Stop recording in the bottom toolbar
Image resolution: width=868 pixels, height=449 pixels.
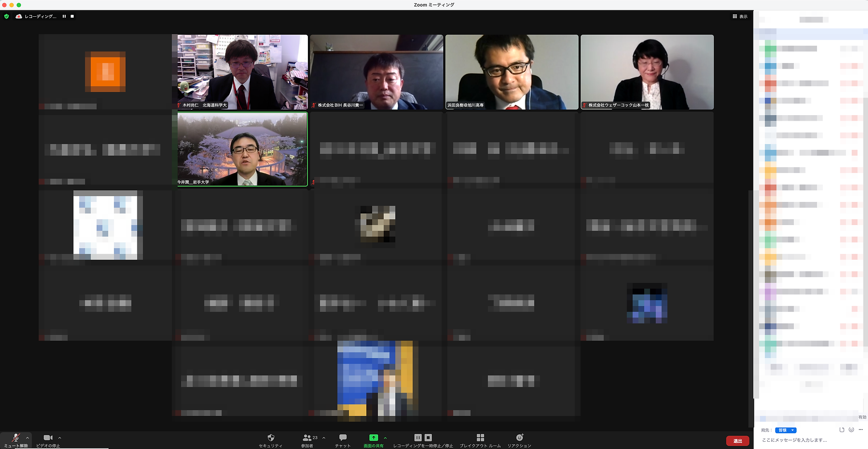tap(428, 437)
